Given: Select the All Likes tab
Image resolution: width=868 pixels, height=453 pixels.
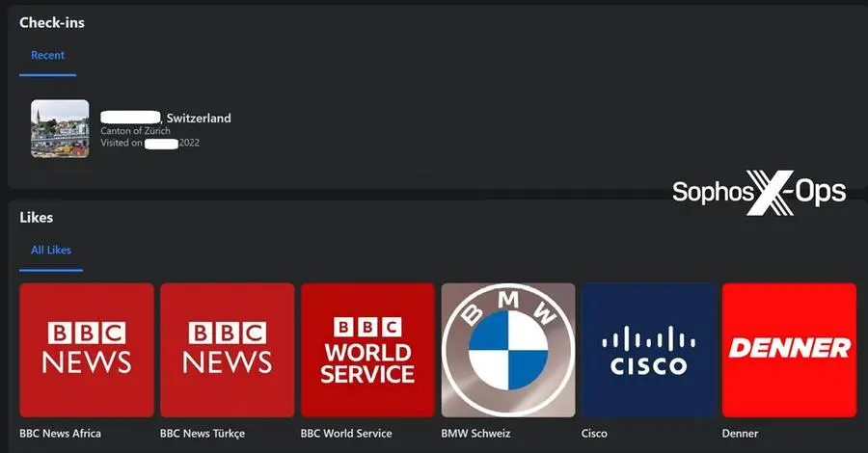Looking at the screenshot, I should pos(51,250).
